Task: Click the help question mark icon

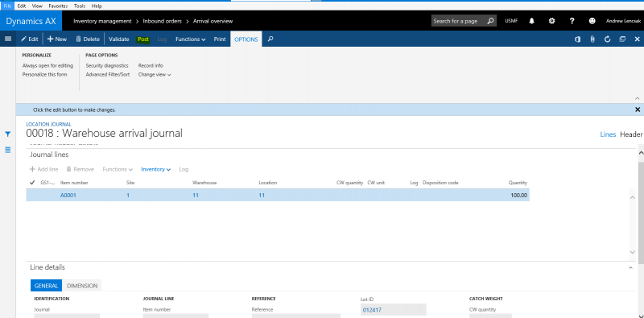Action: click(x=572, y=21)
